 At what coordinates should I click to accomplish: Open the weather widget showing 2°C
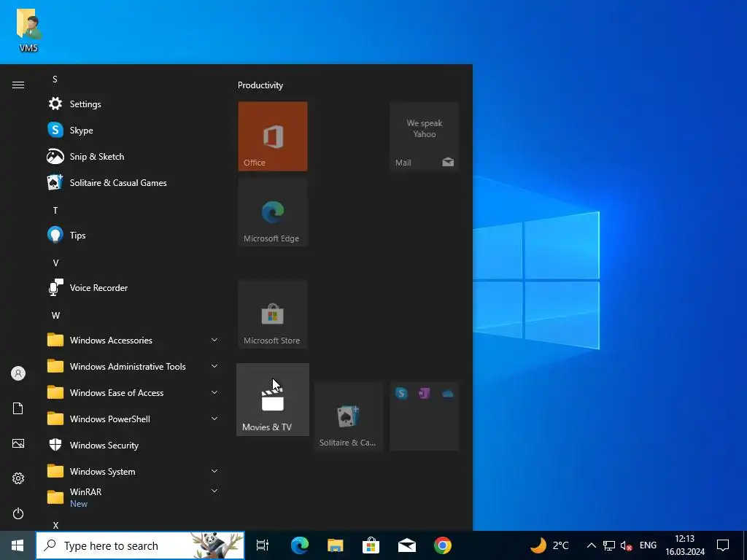550,545
